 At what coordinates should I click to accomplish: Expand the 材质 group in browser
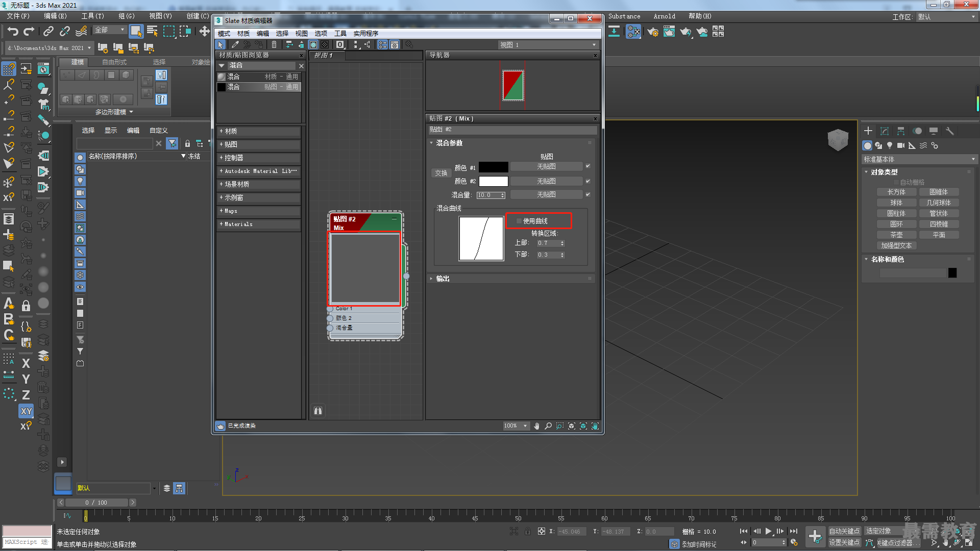coord(258,131)
